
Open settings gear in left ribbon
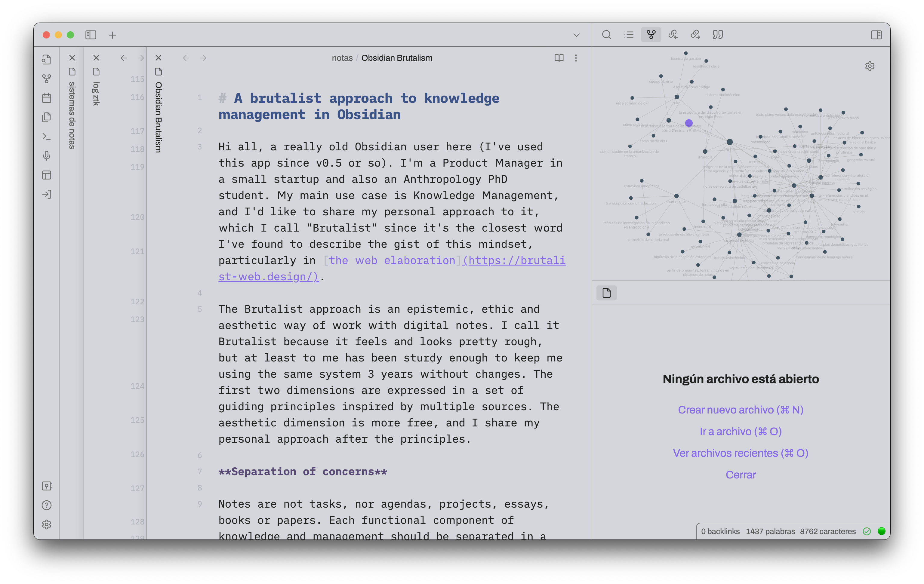(x=46, y=524)
